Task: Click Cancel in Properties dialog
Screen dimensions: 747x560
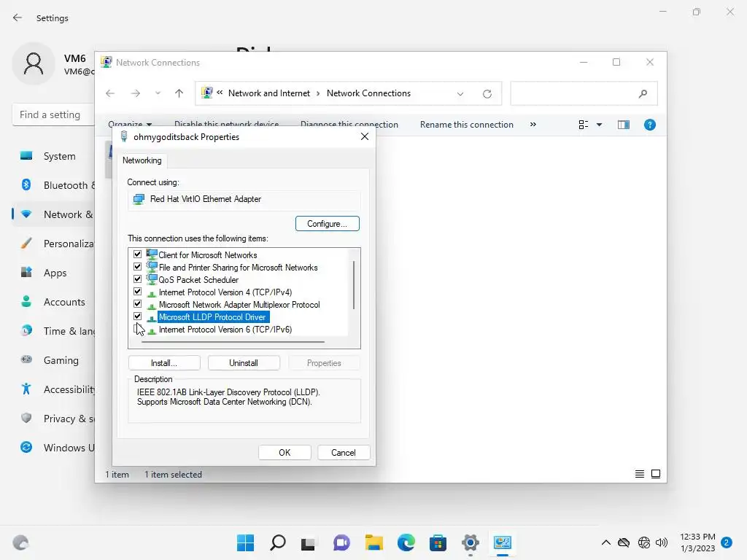Action: click(343, 452)
